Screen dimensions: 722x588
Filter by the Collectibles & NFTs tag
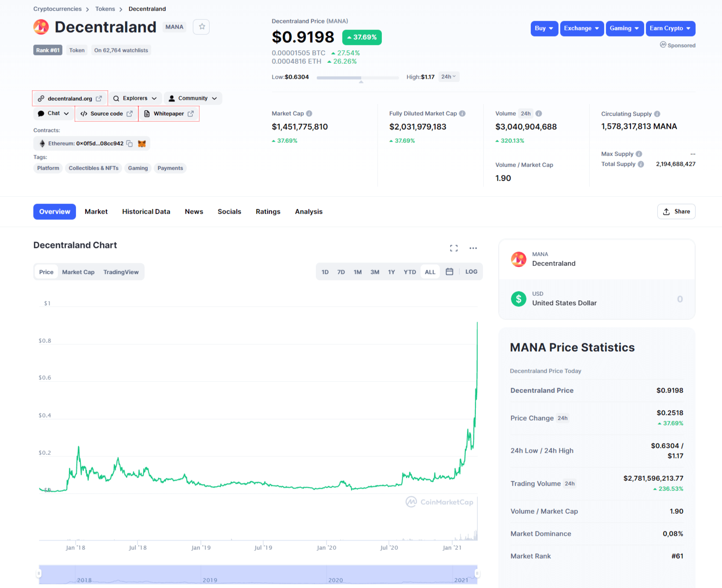pos(94,168)
